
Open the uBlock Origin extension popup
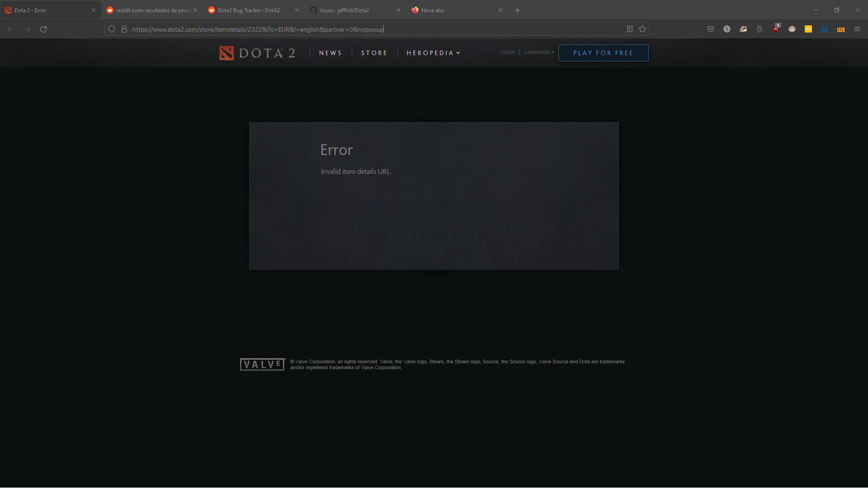(776, 29)
